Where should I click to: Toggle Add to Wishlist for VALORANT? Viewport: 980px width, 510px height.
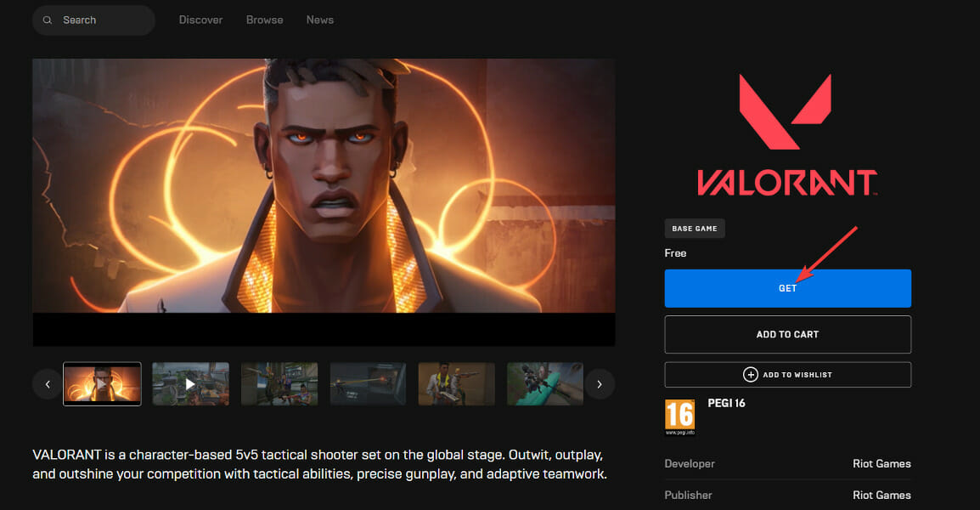(x=787, y=375)
